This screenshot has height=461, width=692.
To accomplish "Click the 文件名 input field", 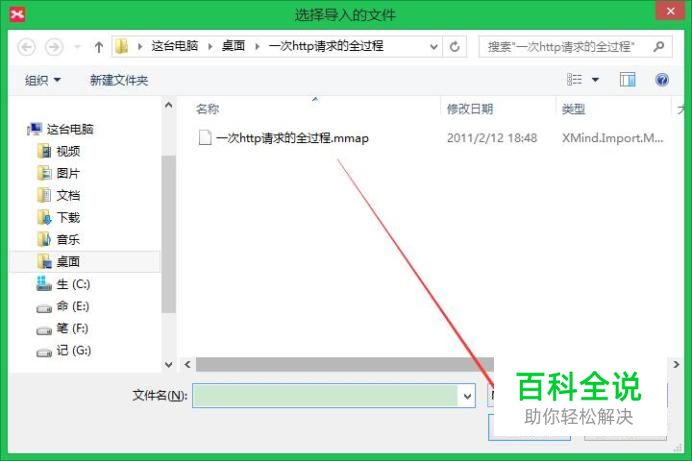I will [x=325, y=396].
